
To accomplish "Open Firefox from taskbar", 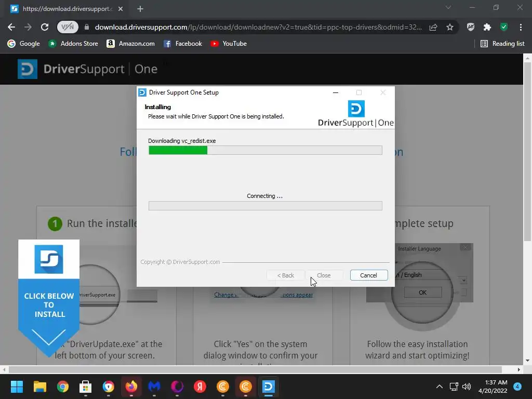I will 131,387.
